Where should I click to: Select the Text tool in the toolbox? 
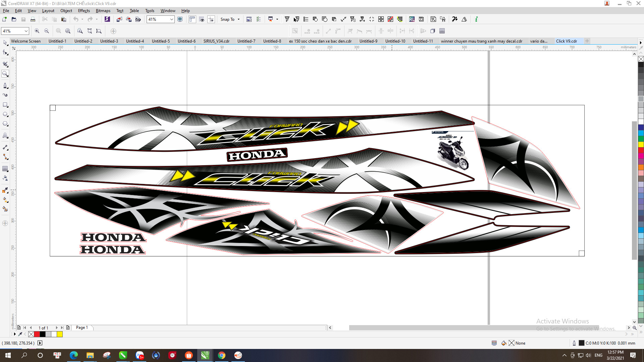pyautogui.click(x=5, y=135)
